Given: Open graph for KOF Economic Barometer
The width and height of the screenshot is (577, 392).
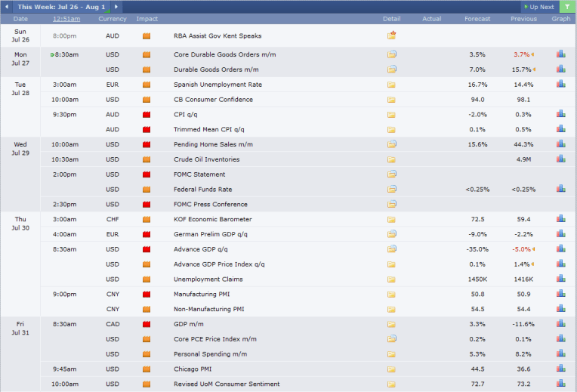Looking at the screenshot, I should pos(561,219).
